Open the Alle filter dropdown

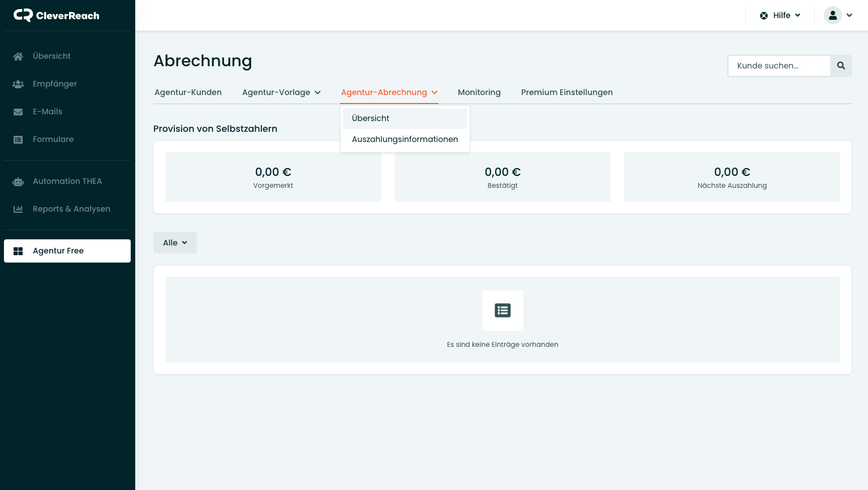[175, 243]
